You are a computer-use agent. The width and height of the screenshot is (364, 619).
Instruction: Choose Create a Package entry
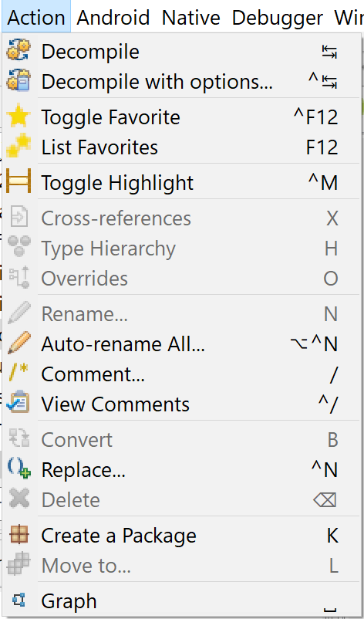(x=181, y=536)
